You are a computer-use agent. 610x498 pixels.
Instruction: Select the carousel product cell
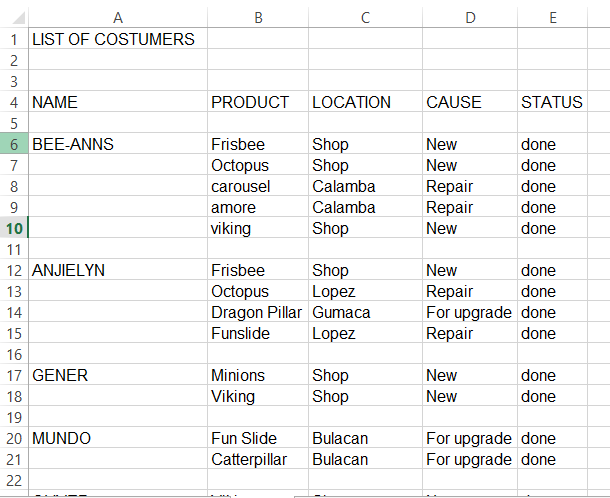tap(240, 186)
